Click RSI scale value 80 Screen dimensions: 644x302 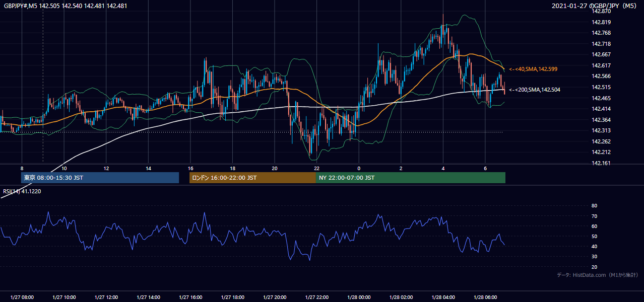[594, 206]
